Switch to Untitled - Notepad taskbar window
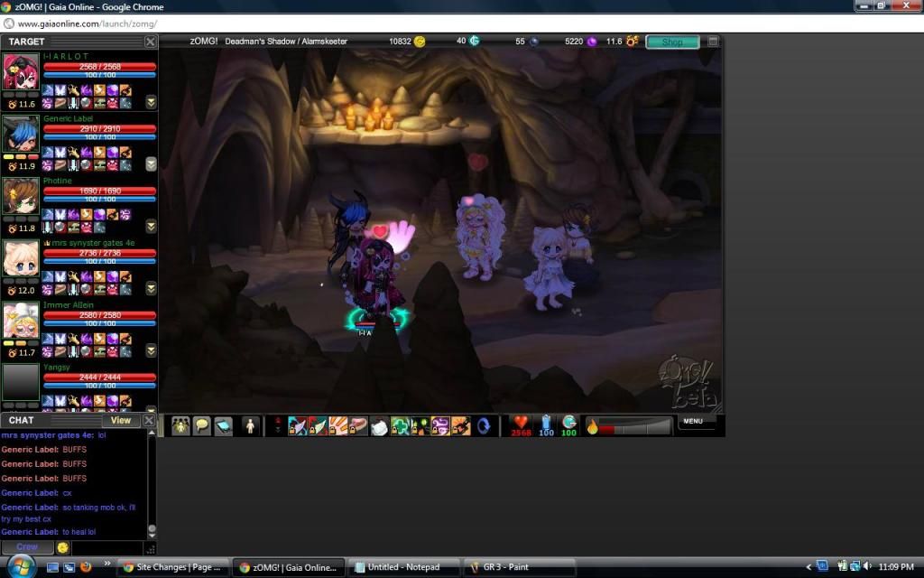This screenshot has width=924, height=578. pyautogui.click(x=403, y=567)
